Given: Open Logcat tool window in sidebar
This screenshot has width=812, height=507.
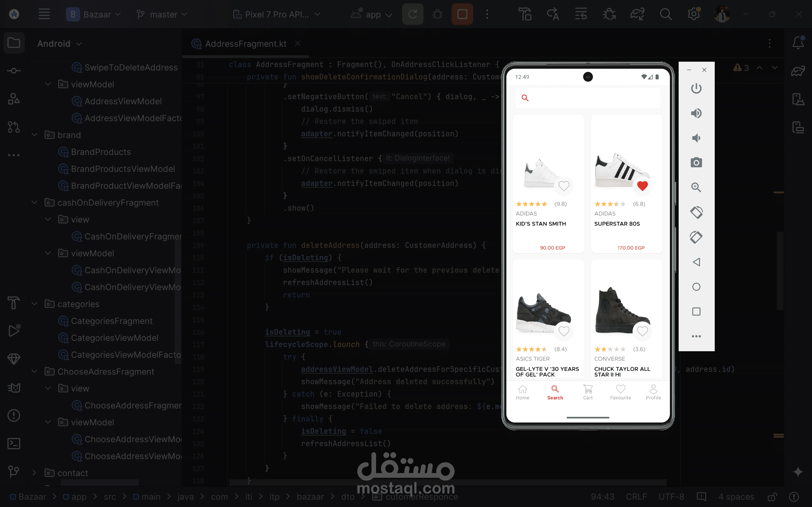Looking at the screenshot, I should coord(14,388).
